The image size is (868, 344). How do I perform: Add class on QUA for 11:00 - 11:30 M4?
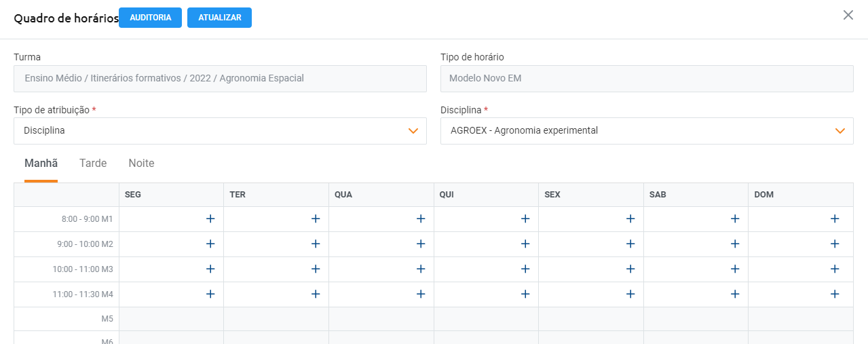421,294
